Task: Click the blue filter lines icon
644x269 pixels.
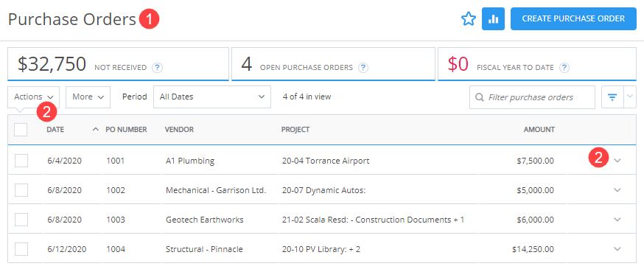Action: [x=612, y=97]
